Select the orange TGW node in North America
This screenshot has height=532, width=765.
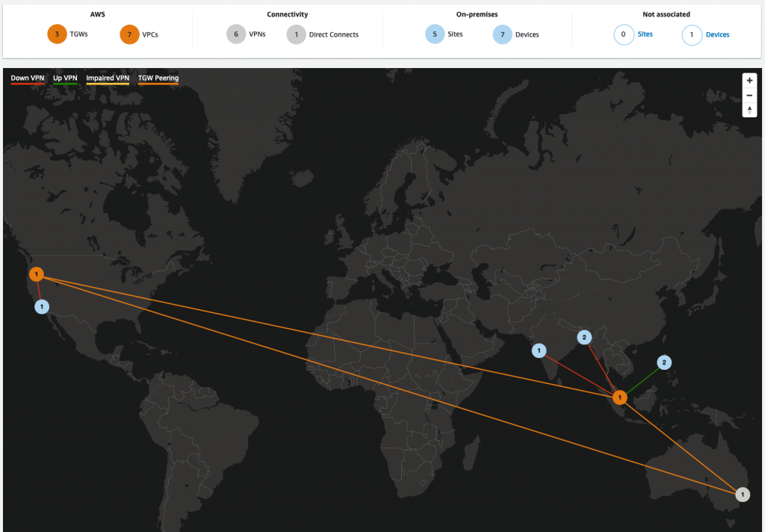(x=37, y=274)
